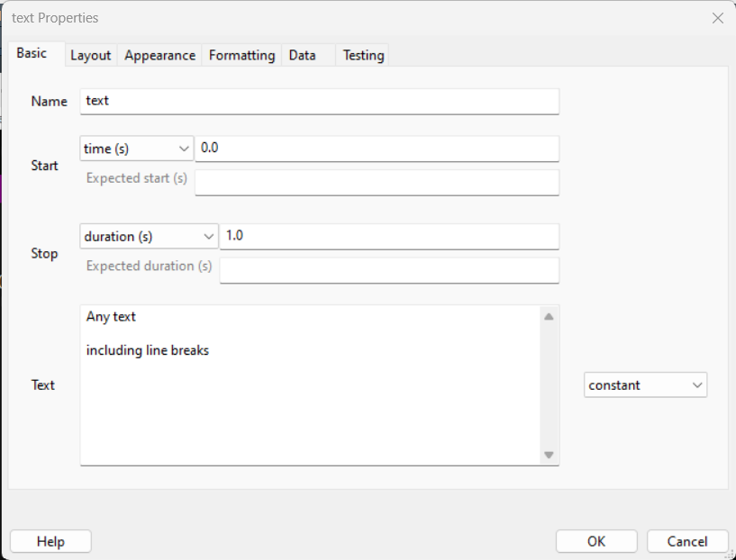
Task: Select the Formatting tab
Action: pyautogui.click(x=241, y=55)
